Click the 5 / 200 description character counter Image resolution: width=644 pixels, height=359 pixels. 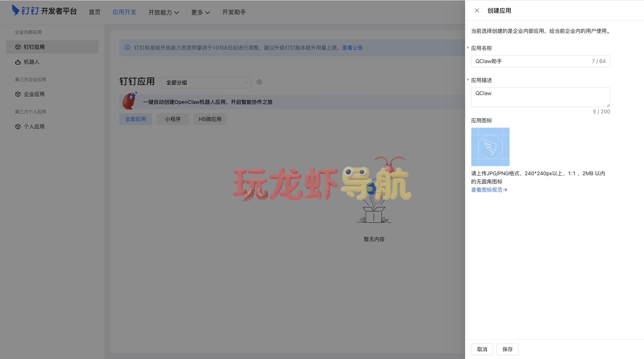(602, 111)
